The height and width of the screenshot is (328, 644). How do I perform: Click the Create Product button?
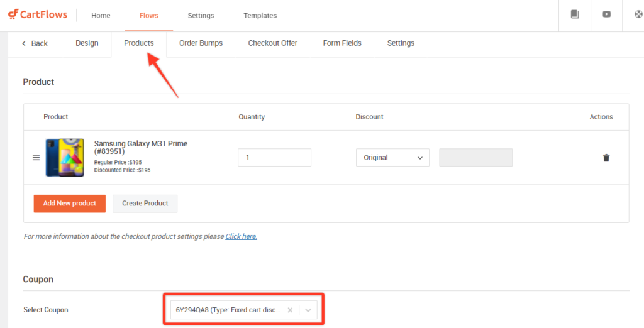coord(145,204)
